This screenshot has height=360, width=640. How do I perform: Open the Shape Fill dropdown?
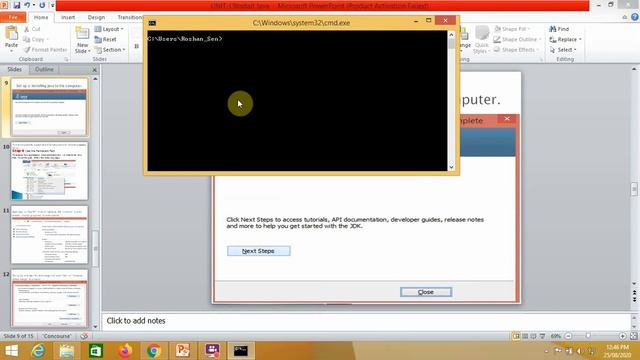(x=511, y=29)
